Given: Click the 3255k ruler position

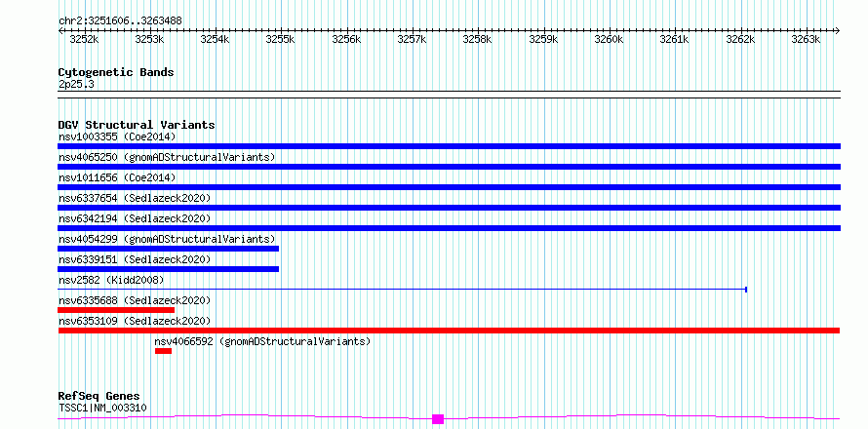Looking at the screenshot, I should pos(281,39).
